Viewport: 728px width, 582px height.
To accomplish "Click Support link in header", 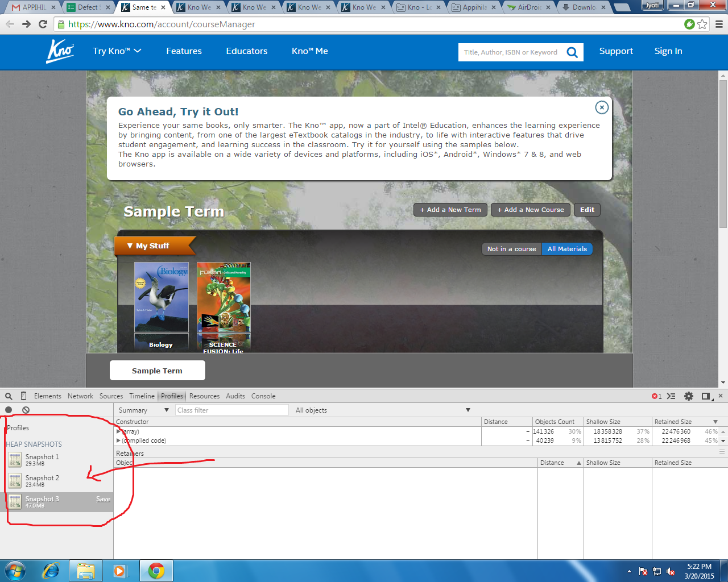I will coord(616,51).
